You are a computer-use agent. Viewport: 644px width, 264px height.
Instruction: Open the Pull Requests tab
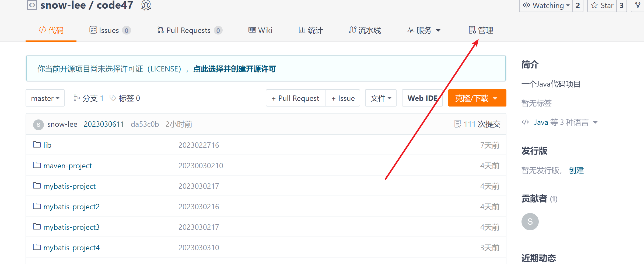(190, 30)
